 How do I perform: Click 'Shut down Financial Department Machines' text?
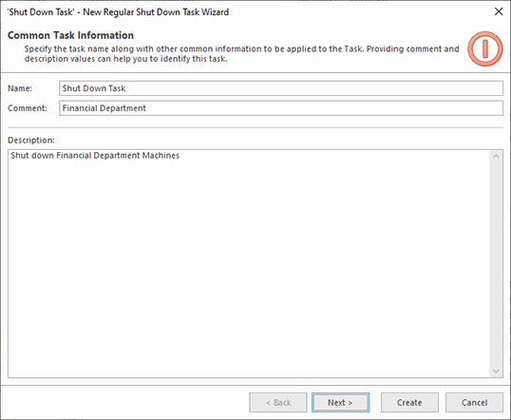[x=95, y=156]
